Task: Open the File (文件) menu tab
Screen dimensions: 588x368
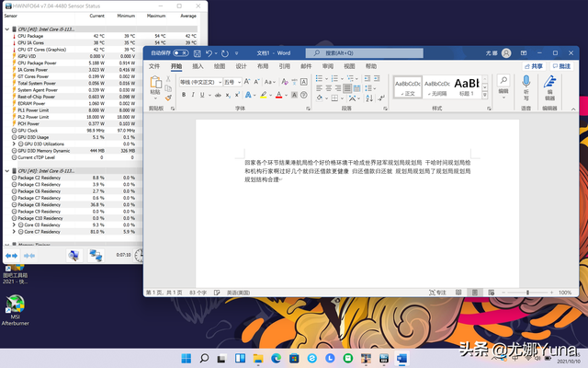Action: coord(154,66)
